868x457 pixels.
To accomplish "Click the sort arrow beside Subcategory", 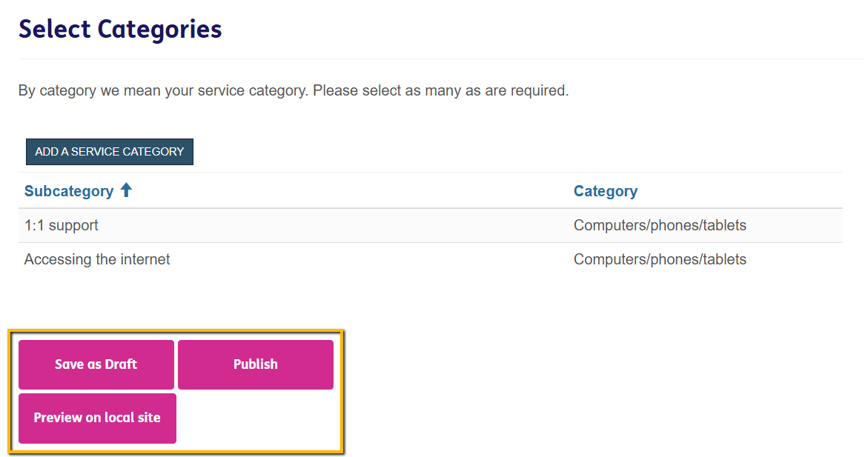I will pyautogui.click(x=126, y=190).
